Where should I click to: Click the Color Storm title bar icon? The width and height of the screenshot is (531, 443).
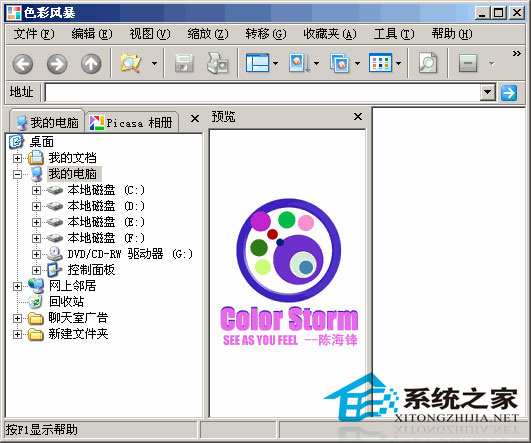click(14, 13)
